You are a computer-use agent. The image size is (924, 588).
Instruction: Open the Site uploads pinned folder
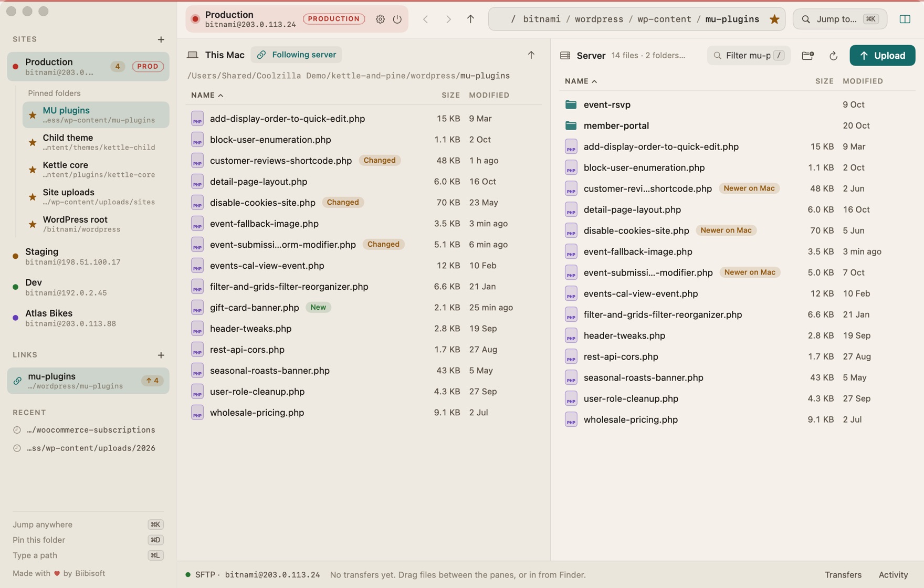[96, 196]
